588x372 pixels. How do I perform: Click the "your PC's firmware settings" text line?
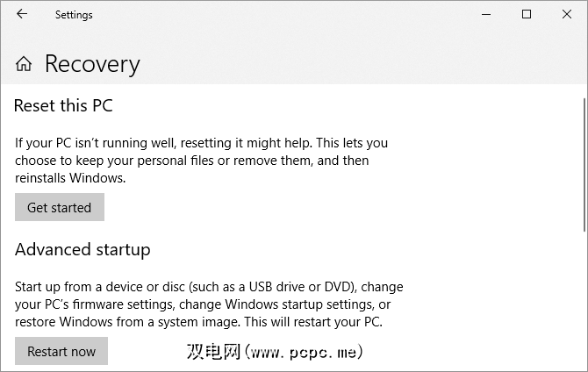203,304
